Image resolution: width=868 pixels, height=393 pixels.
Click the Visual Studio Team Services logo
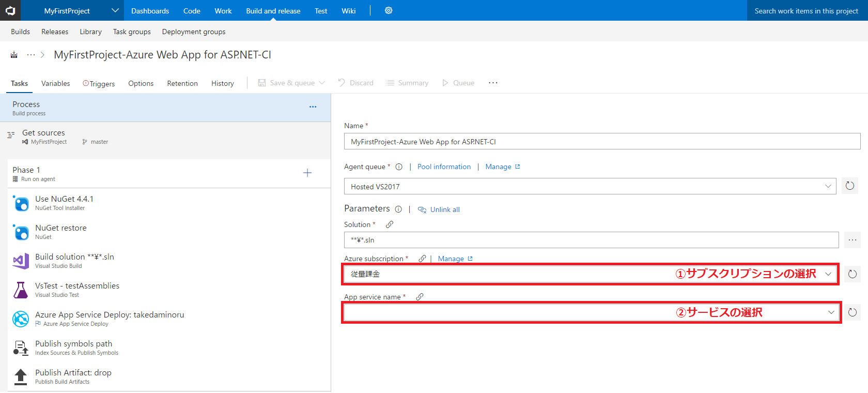[x=10, y=10]
